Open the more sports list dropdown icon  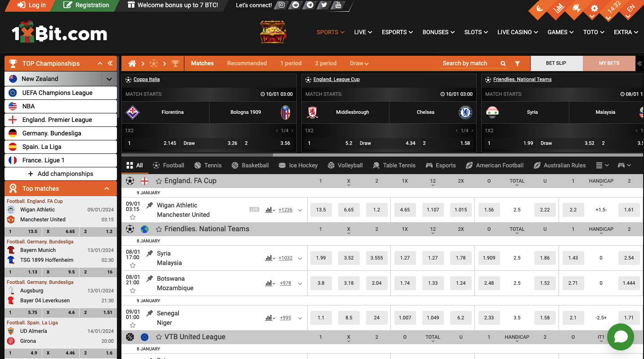pos(602,165)
